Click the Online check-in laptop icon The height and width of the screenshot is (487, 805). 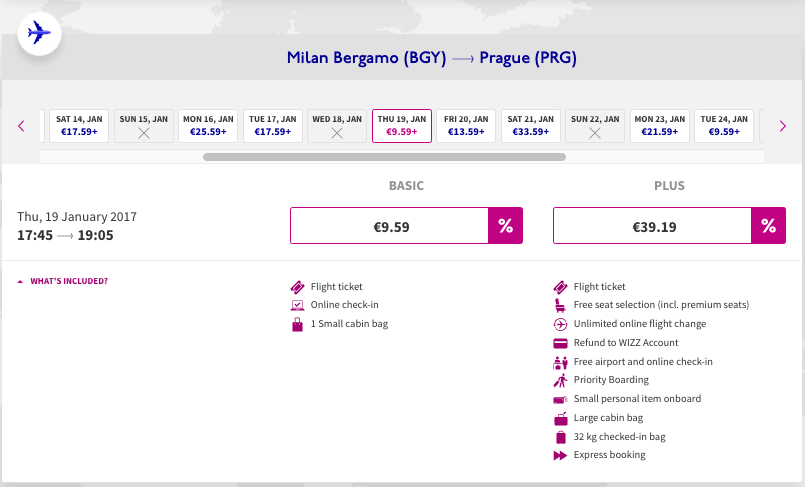(x=296, y=305)
